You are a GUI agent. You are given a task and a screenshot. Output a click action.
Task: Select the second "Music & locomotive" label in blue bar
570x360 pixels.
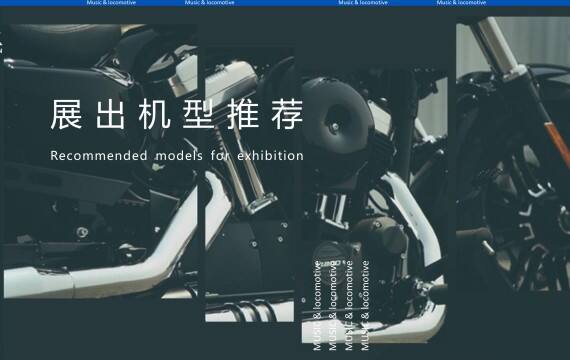(x=209, y=3)
